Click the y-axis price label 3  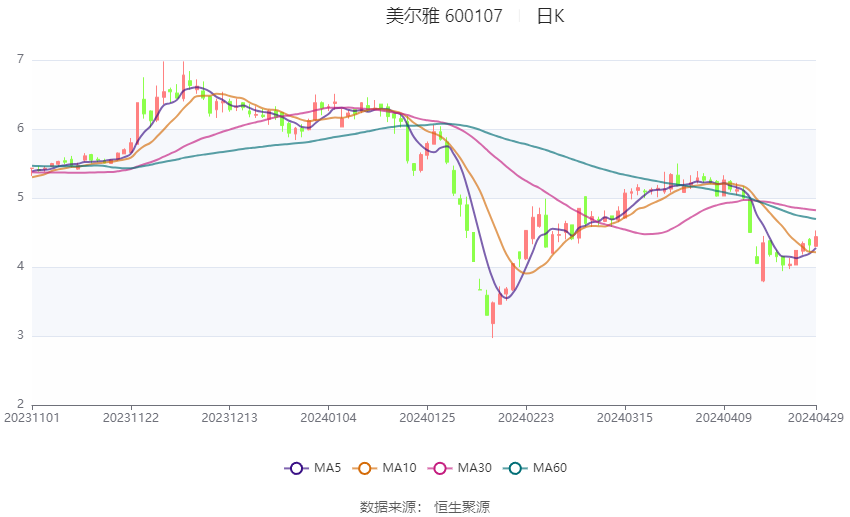pyautogui.click(x=19, y=336)
